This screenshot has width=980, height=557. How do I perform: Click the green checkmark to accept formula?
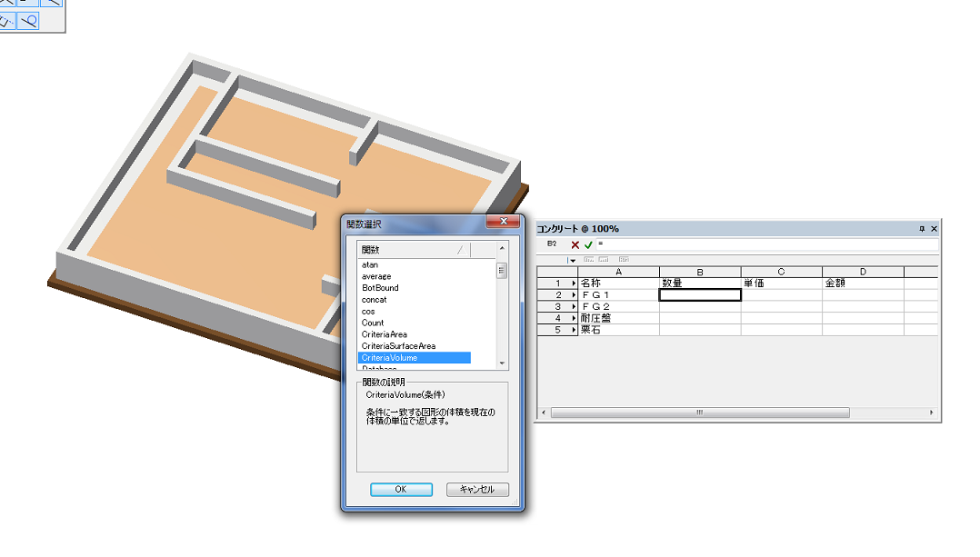588,244
